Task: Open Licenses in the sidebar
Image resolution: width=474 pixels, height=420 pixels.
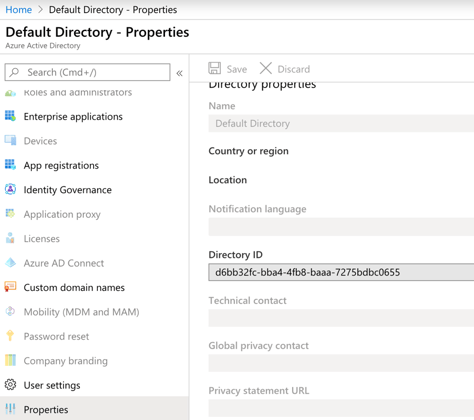Action: click(42, 239)
